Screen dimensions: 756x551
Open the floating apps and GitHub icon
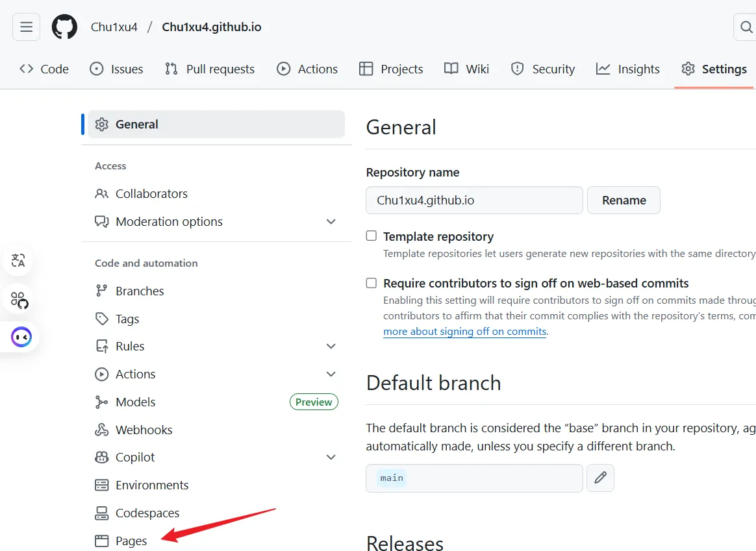19,299
